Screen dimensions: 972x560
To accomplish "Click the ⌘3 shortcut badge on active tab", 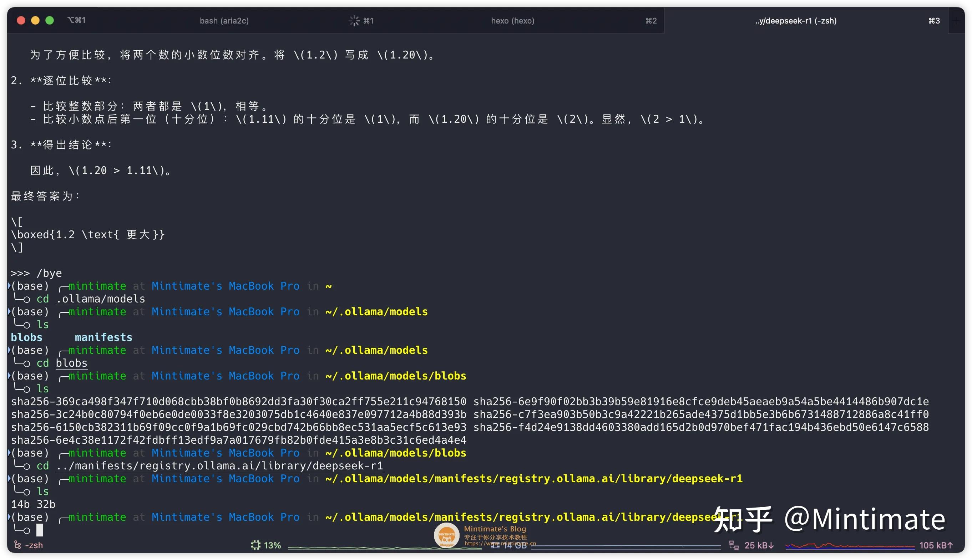I will [x=933, y=20].
